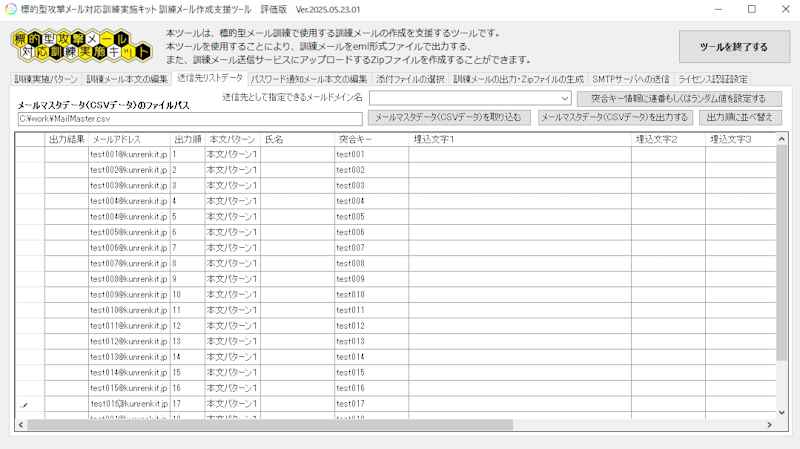Minimize the application window

coord(718,9)
